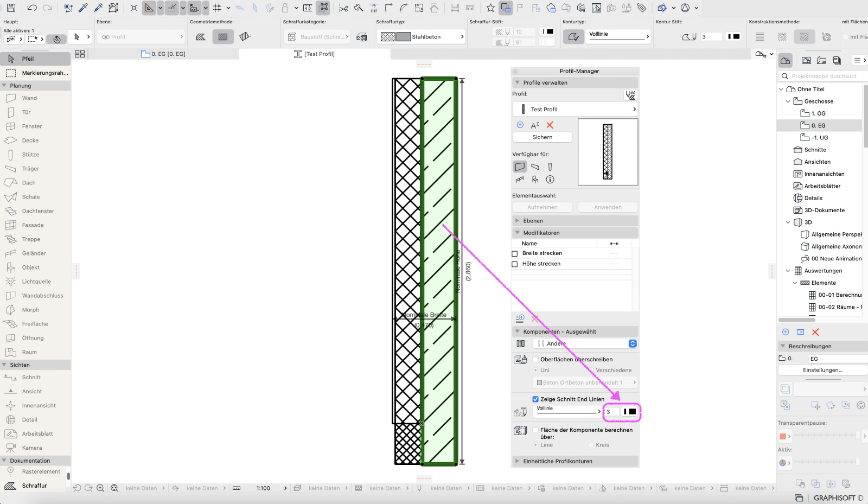The width and height of the screenshot is (868, 504).
Task: Pick the Schraffur tool in Dokumentation
Action: point(34,486)
